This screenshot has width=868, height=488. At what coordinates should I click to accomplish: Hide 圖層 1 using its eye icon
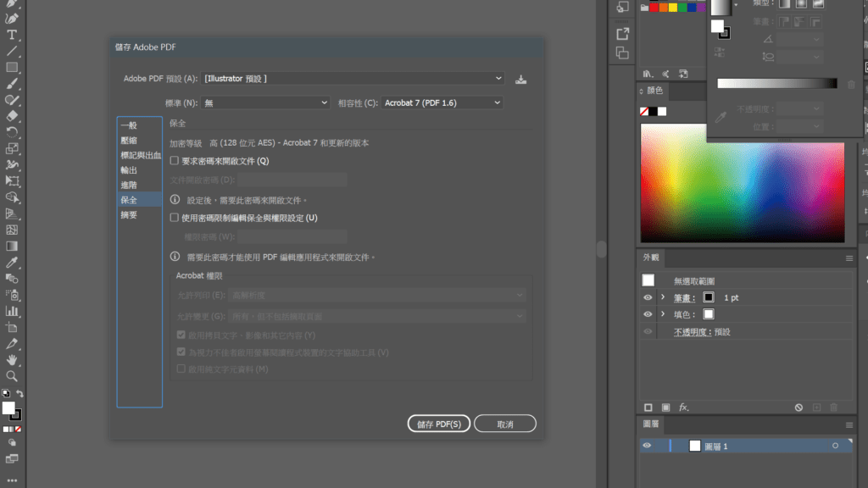(648, 446)
